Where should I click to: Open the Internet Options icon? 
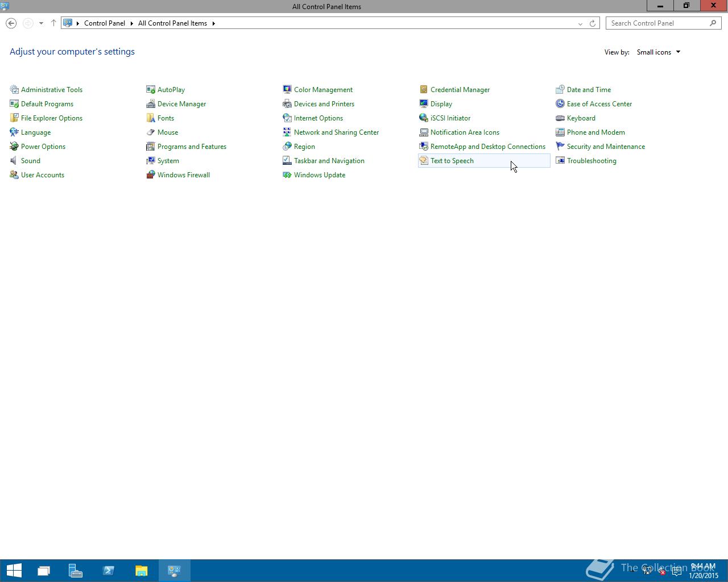click(x=287, y=118)
